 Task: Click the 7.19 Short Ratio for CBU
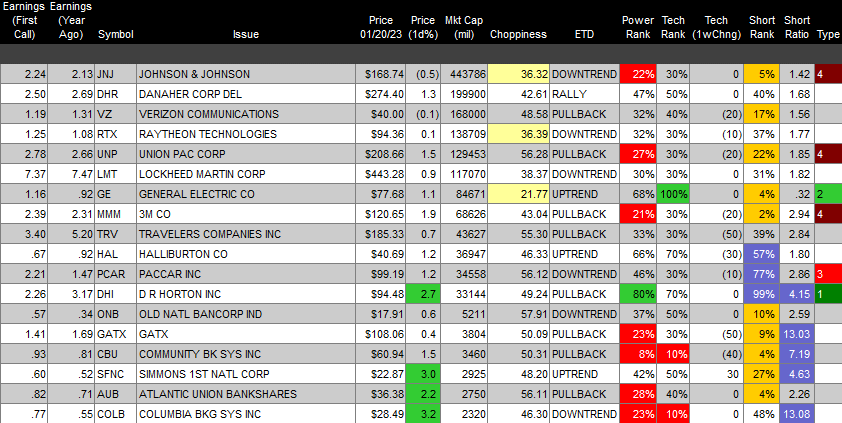tap(797, 354)
